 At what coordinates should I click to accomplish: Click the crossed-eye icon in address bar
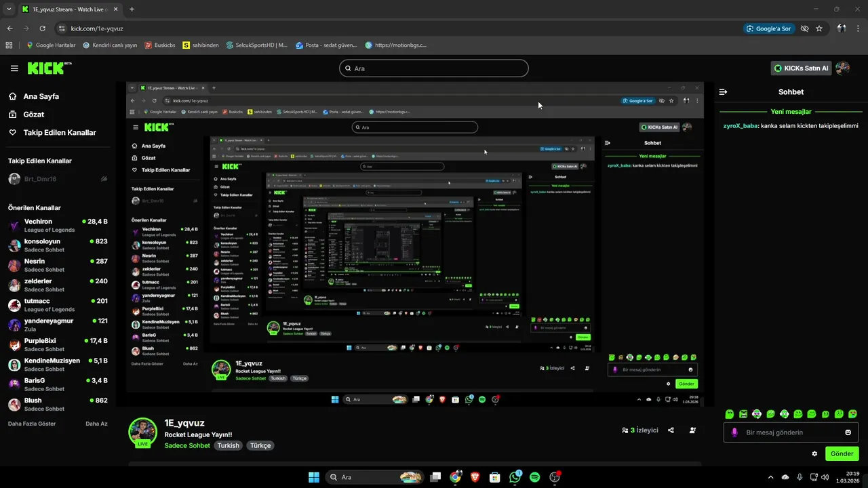pyautogui.click(x=804, y=28)
